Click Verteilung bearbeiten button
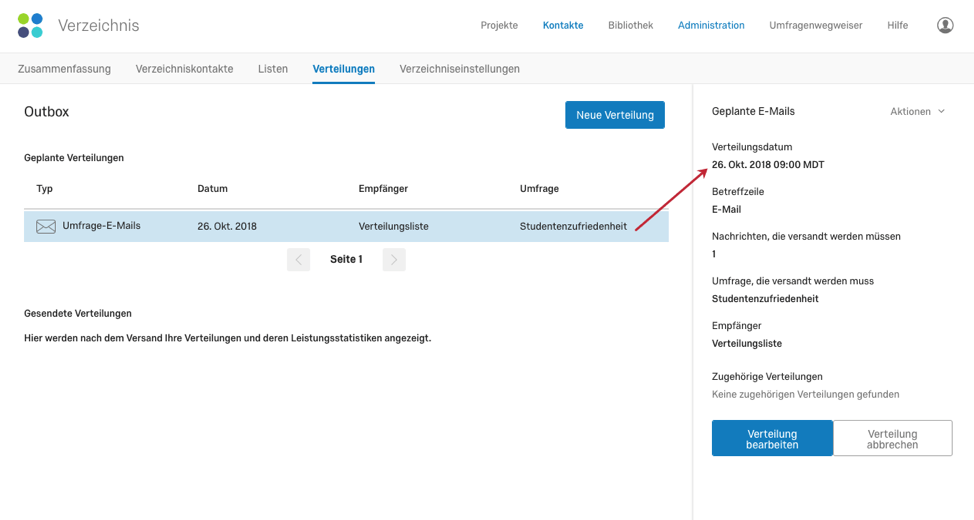The height and width of the screenshot is (520, 974). click(772, 439)
